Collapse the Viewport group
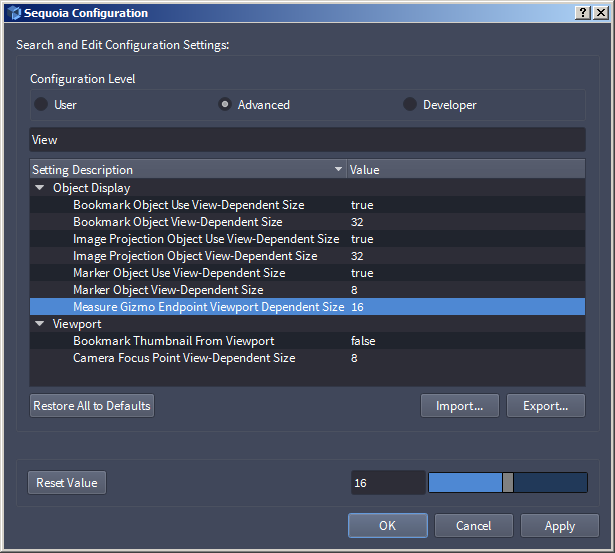This screenshot has height=553, width=615. click(x=40, y=324)
